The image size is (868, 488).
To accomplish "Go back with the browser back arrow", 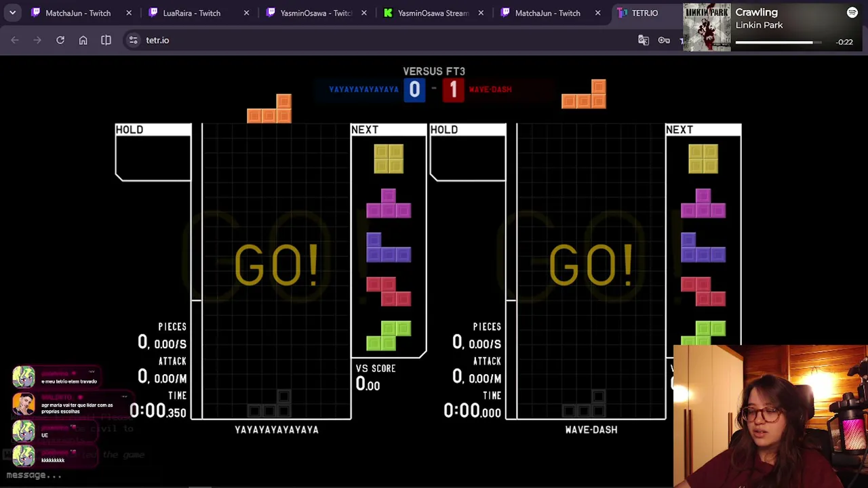I will [15, 40].
